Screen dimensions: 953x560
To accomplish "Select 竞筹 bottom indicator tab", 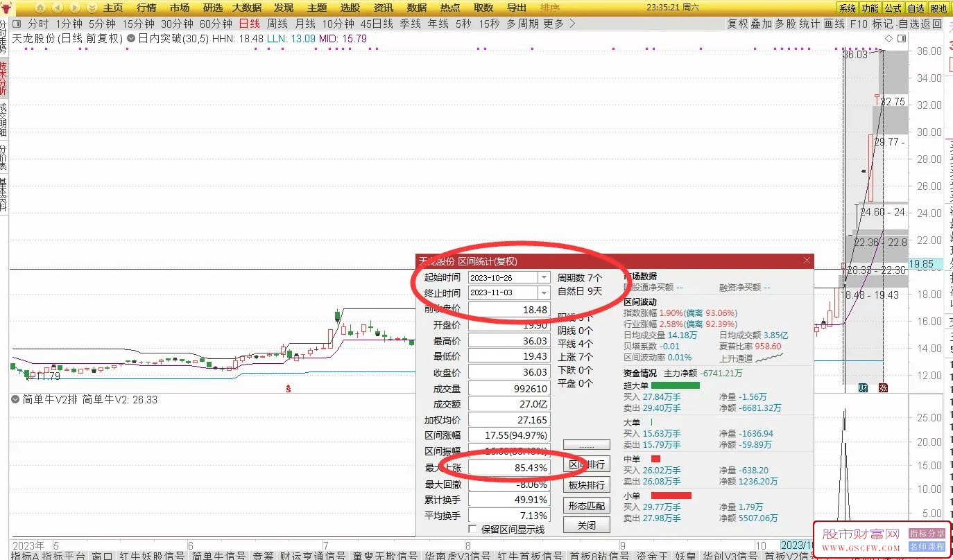I will [262, 556].
